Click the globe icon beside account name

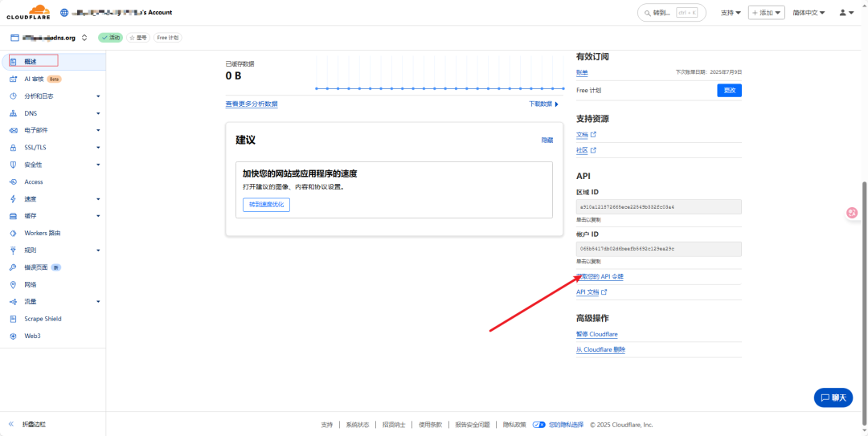pos(64,12)
